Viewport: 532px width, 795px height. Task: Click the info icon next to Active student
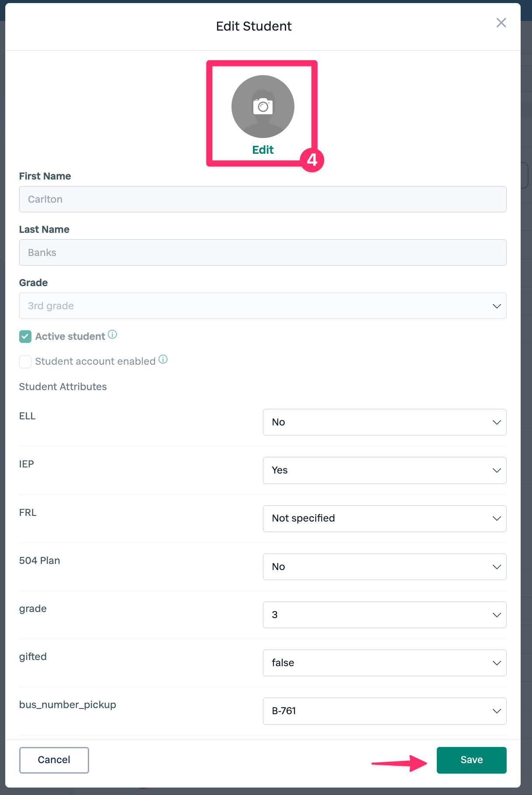click(113, 335)
